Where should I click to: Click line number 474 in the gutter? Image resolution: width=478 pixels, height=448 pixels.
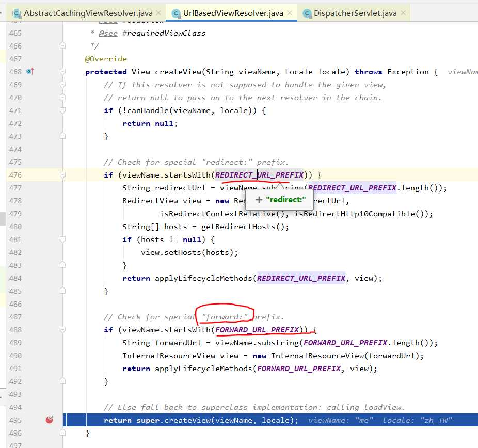tap(15, 149)
